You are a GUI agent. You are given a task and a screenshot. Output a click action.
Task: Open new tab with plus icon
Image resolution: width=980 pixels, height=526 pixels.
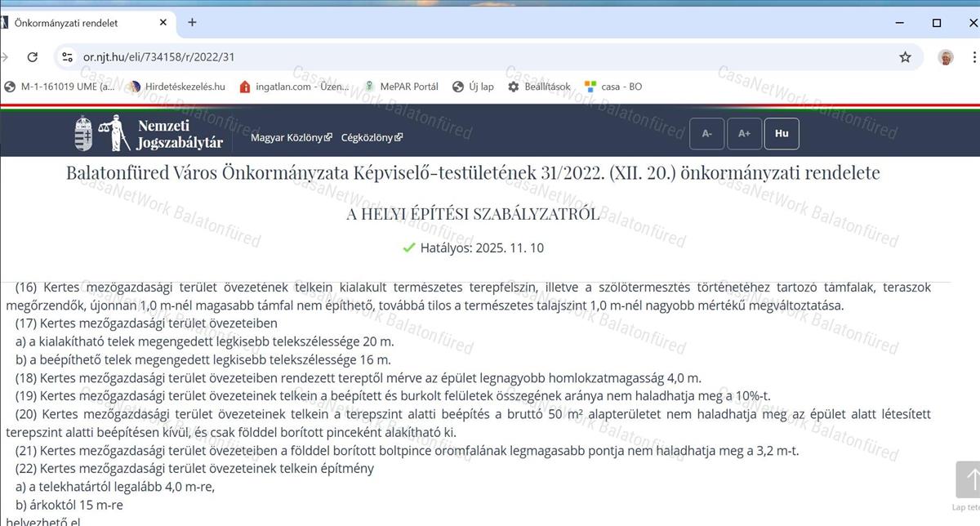tap(192, 22)
